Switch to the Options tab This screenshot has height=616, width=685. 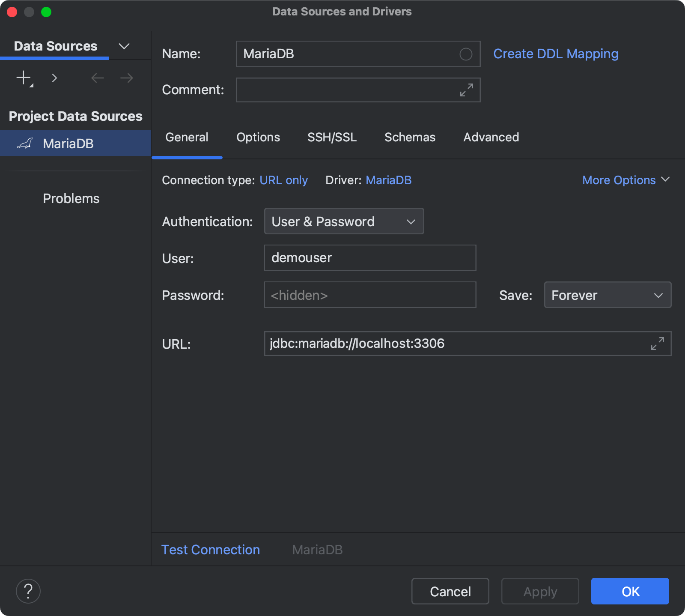pos(258,137)
